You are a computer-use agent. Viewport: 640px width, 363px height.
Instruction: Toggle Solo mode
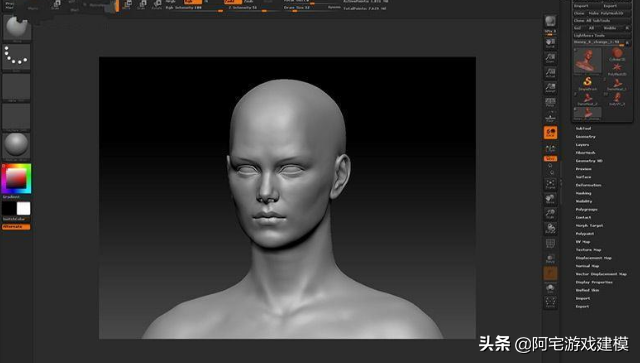pos(550,288)
